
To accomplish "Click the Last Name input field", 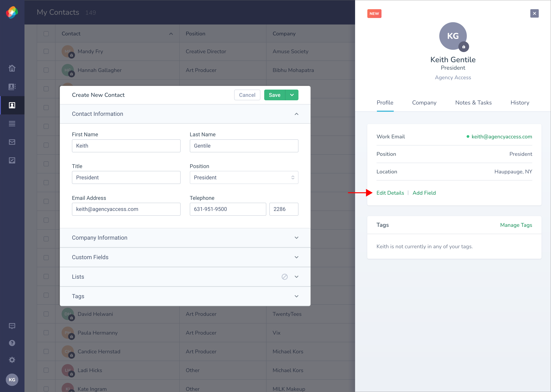I will click(244, 146).
